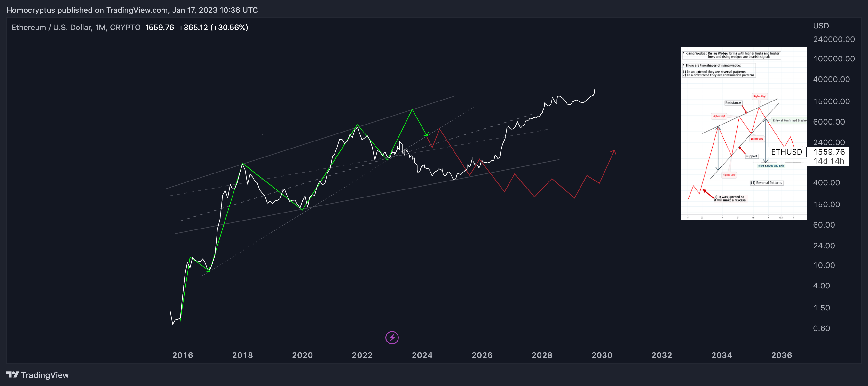Click the USD currency label

(x=821, y=26)
